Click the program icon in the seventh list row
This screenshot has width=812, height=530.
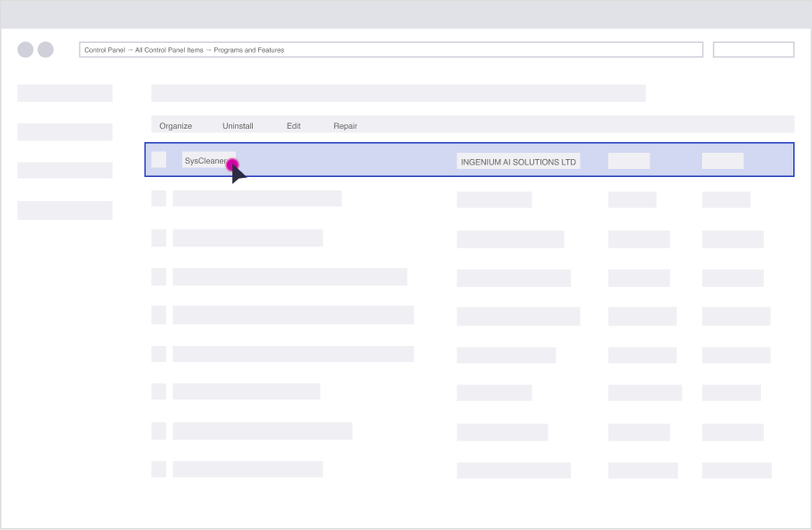(158, 391)
